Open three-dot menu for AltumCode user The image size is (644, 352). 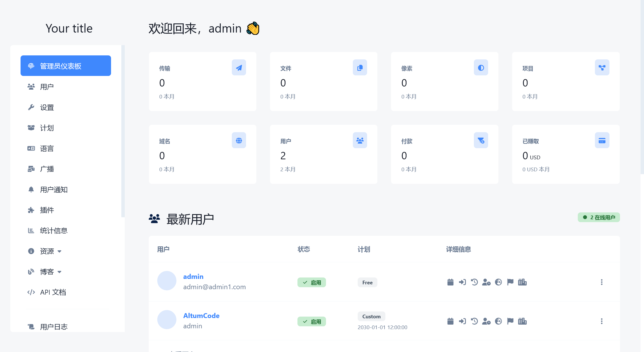coord(601,321)
